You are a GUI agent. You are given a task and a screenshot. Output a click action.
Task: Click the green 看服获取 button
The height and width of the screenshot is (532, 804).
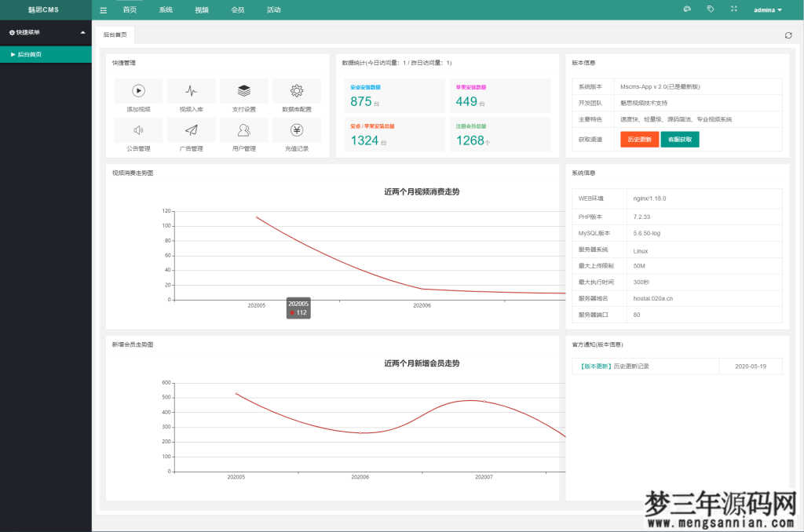679,139
